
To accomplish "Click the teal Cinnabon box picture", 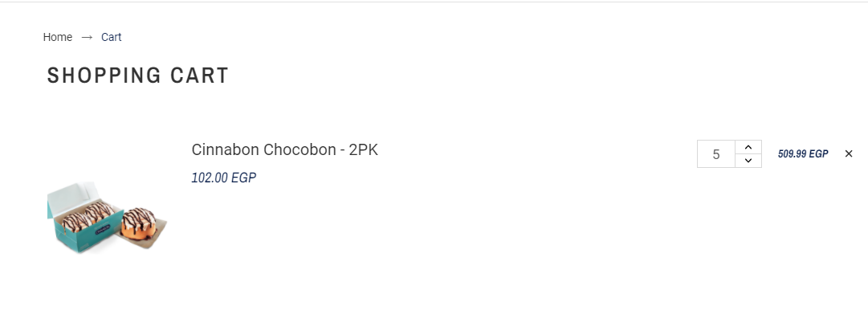I will click(107, 217).
